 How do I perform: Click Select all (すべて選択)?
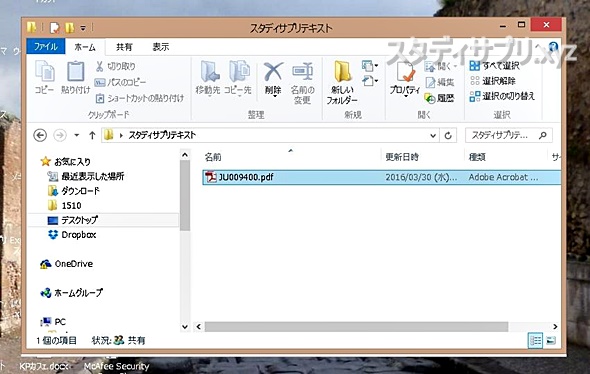(494, 66)
